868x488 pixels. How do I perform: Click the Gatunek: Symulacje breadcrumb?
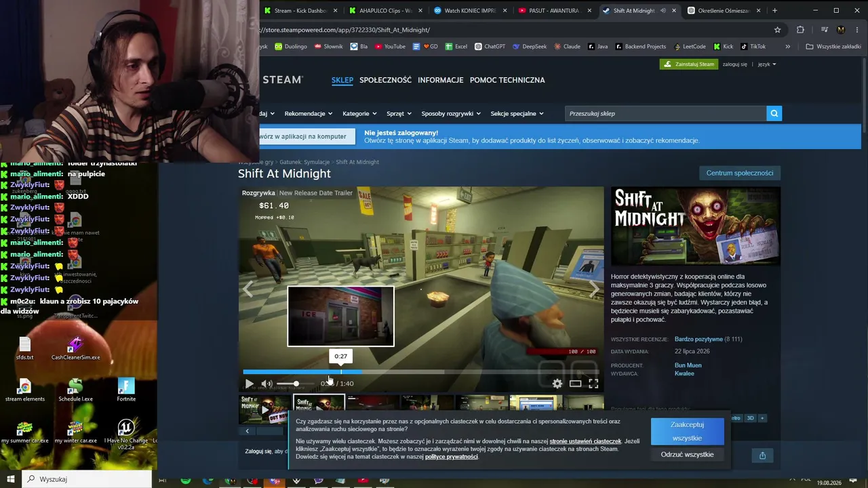click(304, 162)
